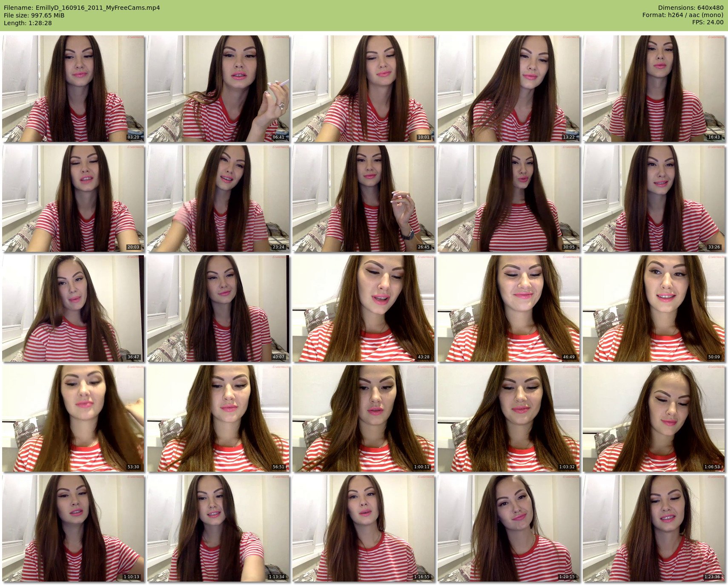This screenshot has height=585, width=728.
Task: Click the 16:43 frame thumbnail
Action: 653,89
